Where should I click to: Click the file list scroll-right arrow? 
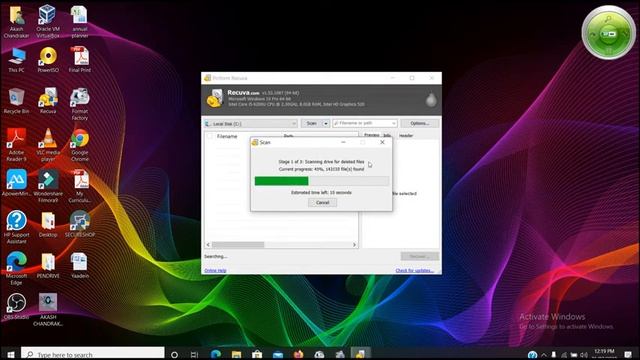tap(354, 244)
